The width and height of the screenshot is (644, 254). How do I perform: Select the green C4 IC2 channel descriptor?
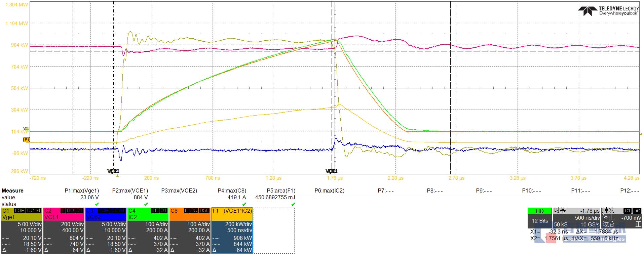pos(148,230)
